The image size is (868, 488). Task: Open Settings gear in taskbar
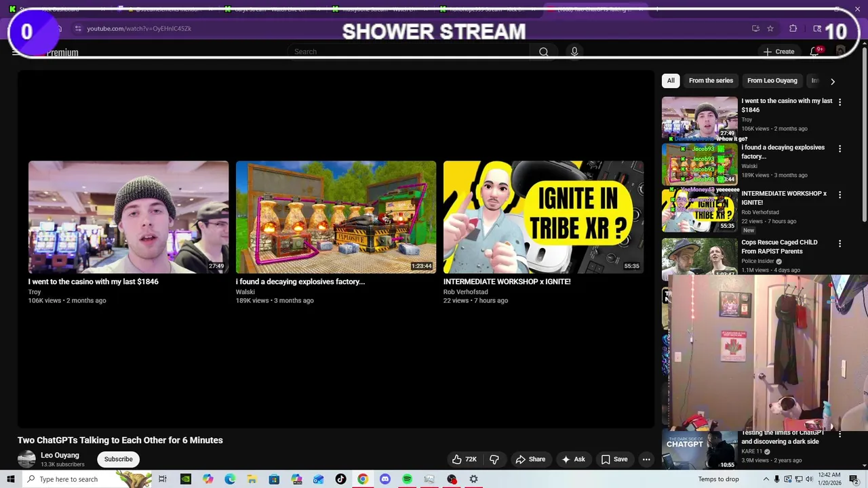[x=473, y=479]
